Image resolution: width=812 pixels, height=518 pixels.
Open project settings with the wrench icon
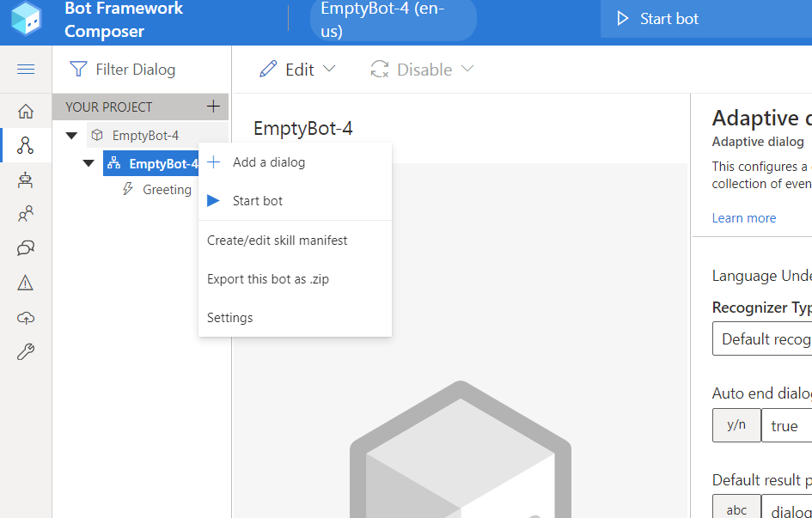(x=26, y=351)
